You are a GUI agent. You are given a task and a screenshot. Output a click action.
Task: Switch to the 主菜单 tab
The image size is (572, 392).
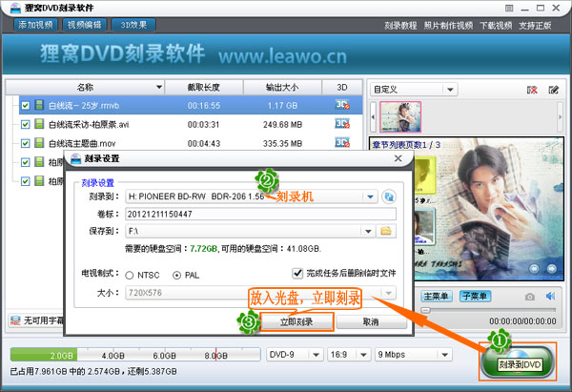[x=437, y=296]
